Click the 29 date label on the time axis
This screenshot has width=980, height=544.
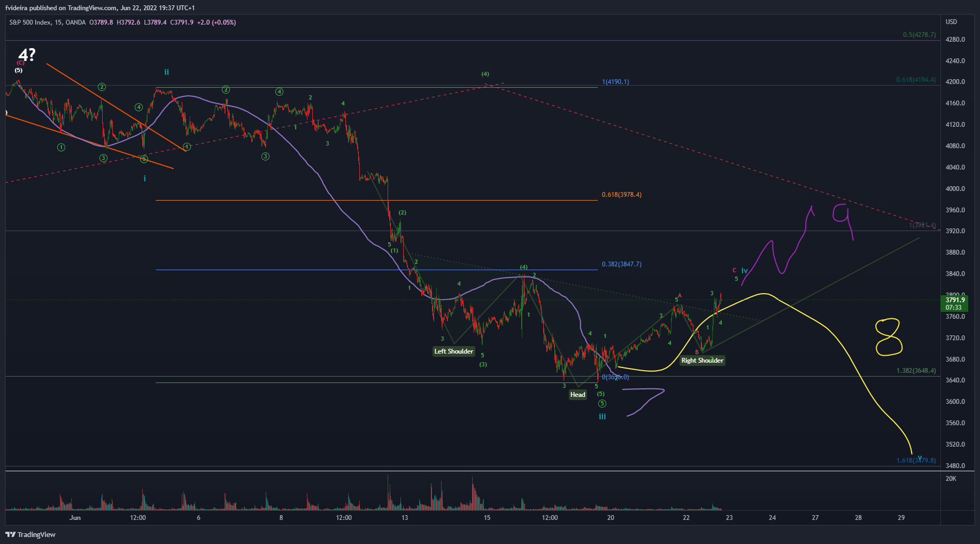901,518
